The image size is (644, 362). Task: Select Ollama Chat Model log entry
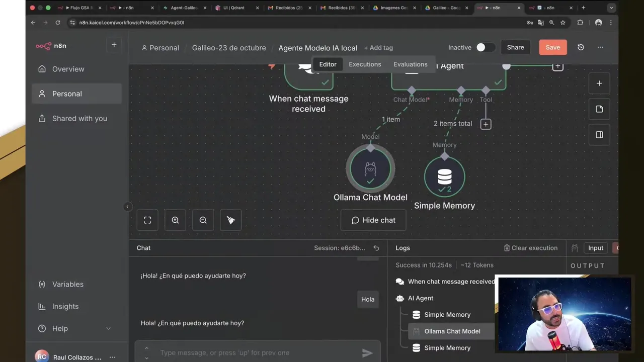click(x=452, y=331)
